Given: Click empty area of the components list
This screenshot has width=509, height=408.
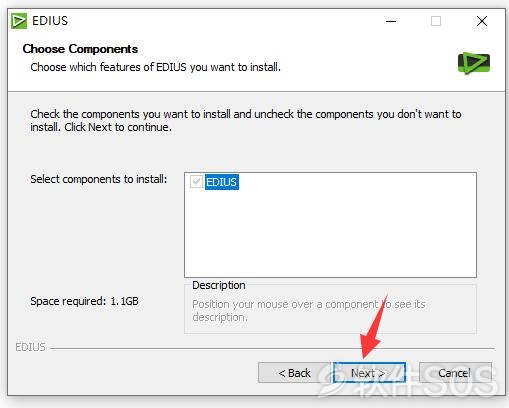Looking at the screenshot, I should tap(330, 233).
